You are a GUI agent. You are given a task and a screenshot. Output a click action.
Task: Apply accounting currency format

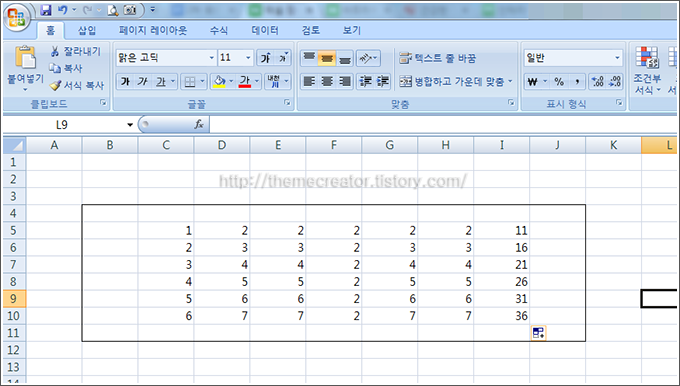(x=533, y=81)
